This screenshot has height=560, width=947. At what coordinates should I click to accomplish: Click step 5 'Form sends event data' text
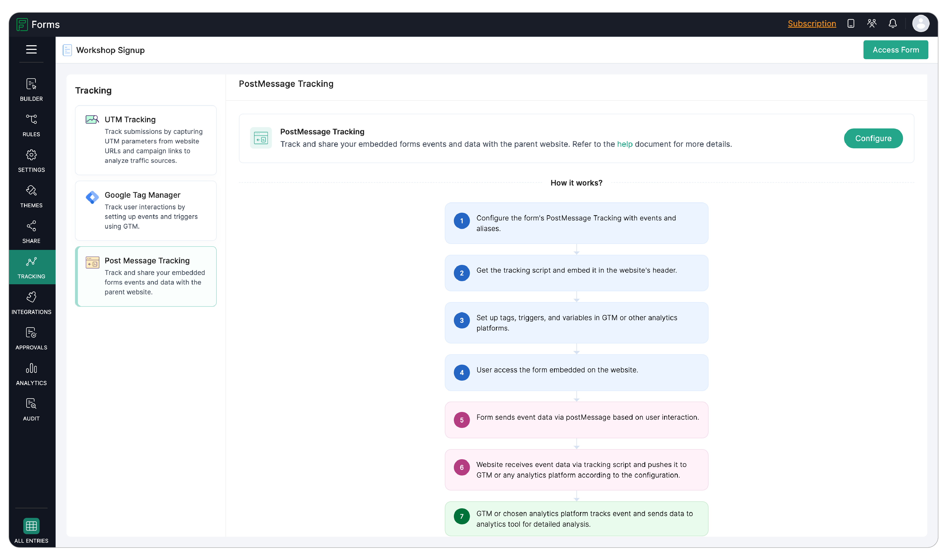588,417
